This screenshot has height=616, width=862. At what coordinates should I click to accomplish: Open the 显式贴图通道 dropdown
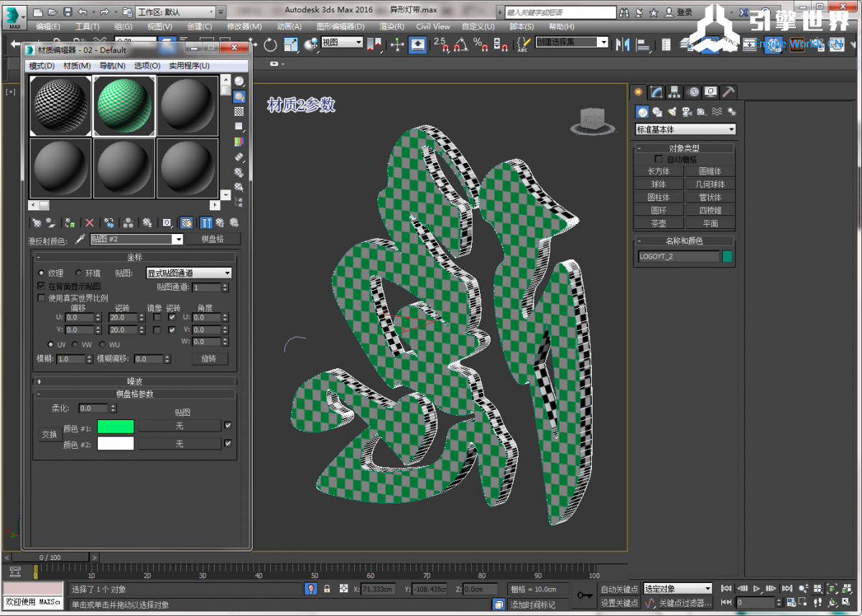click(x=188, y=274)
